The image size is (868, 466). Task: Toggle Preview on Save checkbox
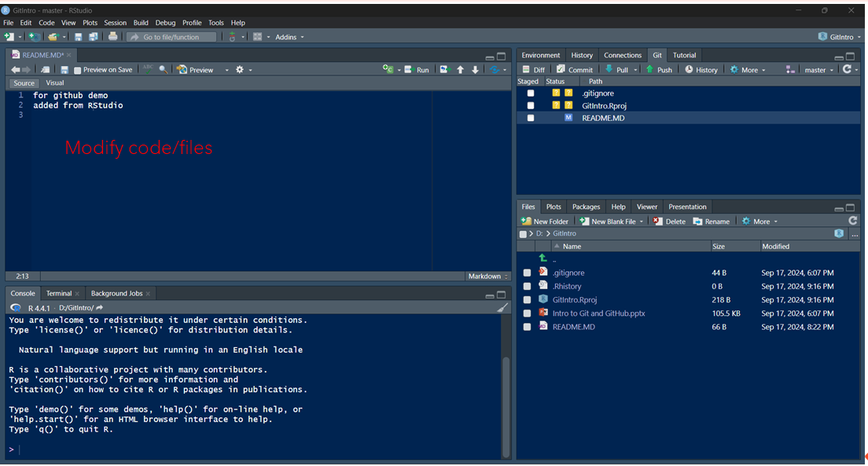[x=78, y=70]
